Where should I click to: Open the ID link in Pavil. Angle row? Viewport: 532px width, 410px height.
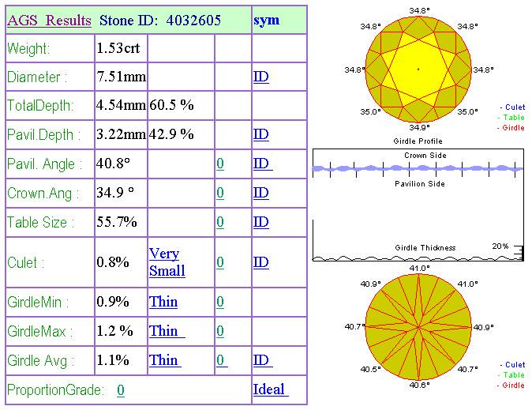point(261,164)
